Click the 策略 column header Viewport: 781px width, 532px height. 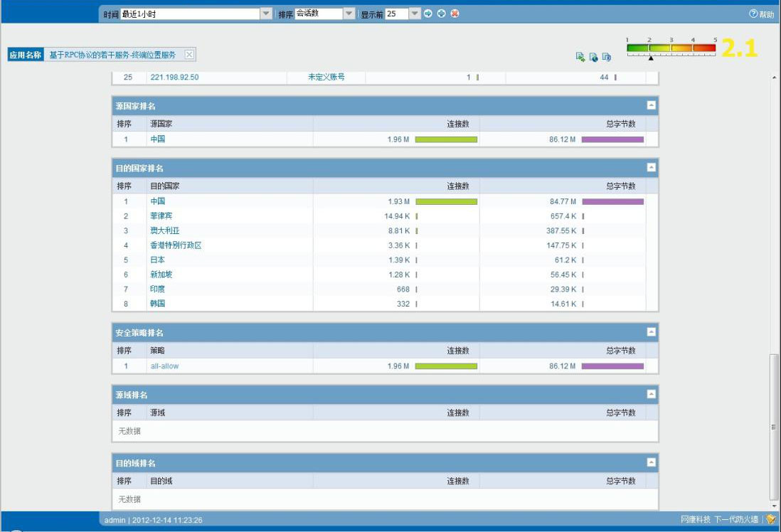(x=157, y=351)
